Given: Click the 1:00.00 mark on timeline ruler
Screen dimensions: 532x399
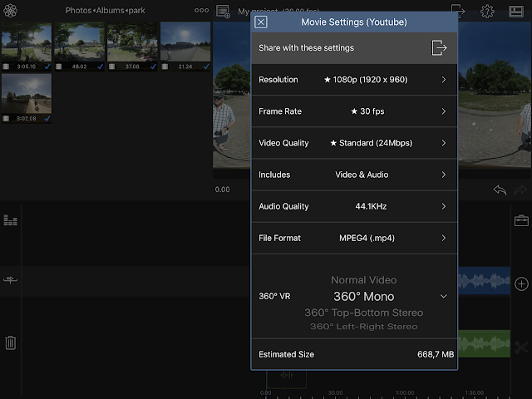Looking at the screenshot, I should tap(405, 392).
